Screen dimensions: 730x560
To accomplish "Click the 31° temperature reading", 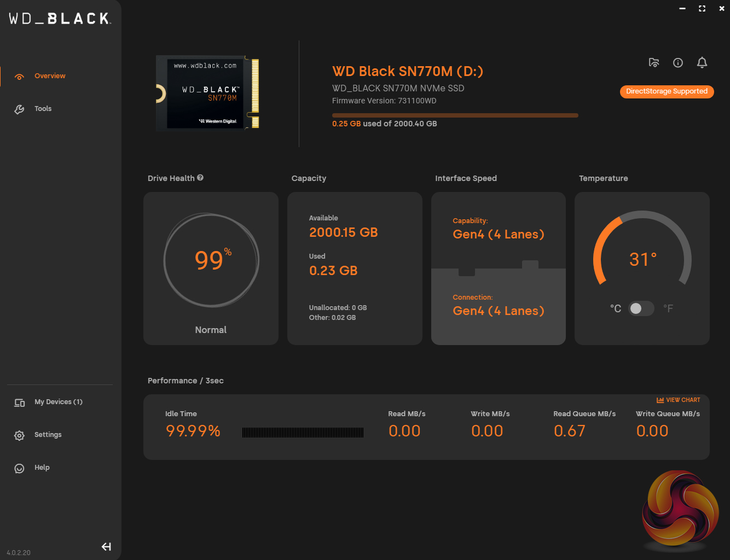I will tap(643, 259).
